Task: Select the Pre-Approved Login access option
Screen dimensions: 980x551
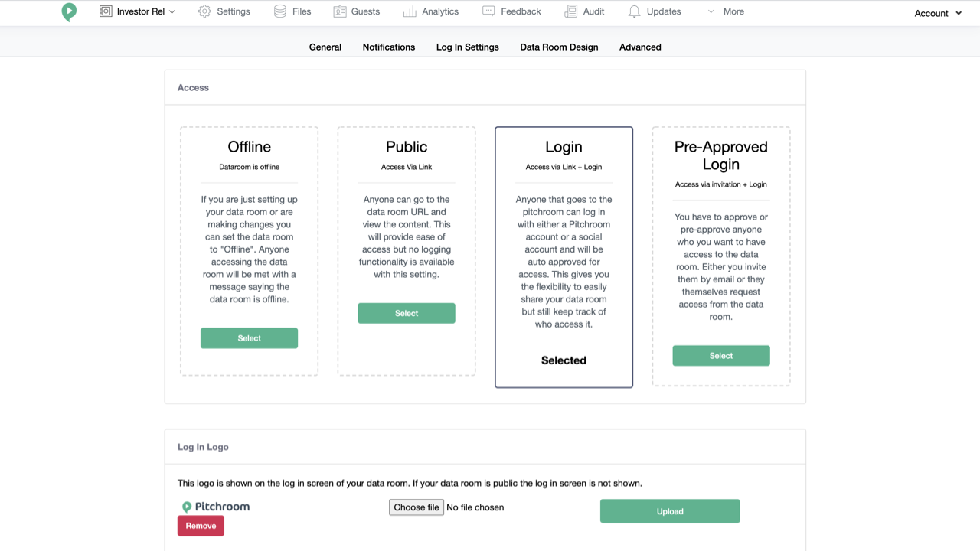Action: pos(721,356)
